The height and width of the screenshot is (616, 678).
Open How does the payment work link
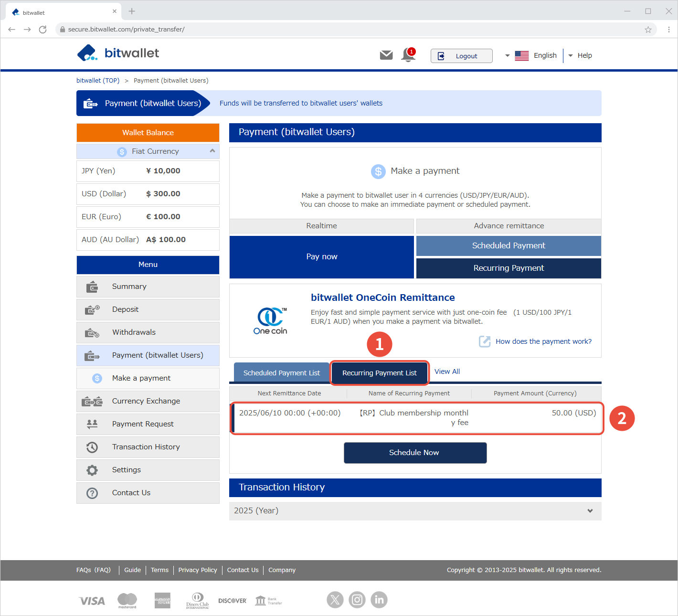(x=543, y=341)
